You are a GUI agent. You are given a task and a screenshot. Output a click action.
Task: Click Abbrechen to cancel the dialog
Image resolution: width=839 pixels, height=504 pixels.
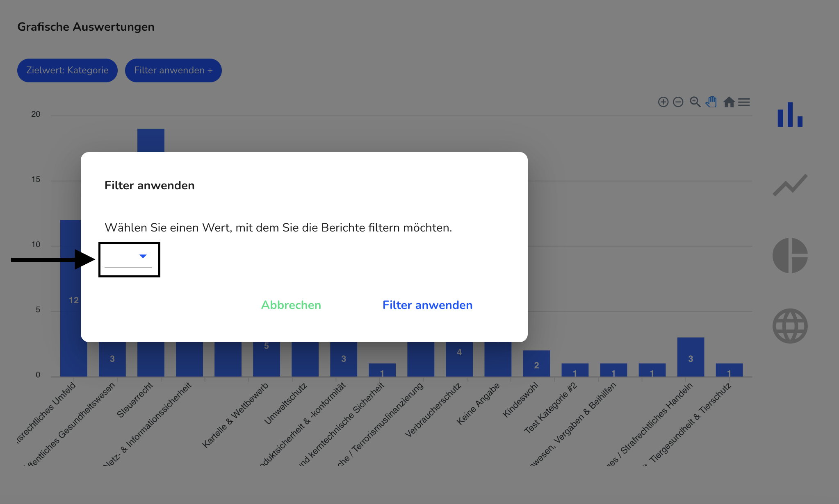pyautogui.click(x=291, y=305)
